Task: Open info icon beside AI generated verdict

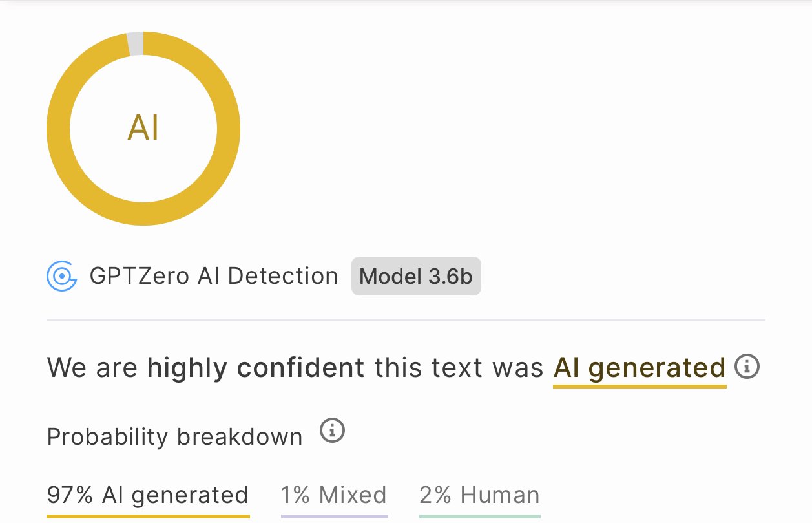Action: click(x=747, y=367)
